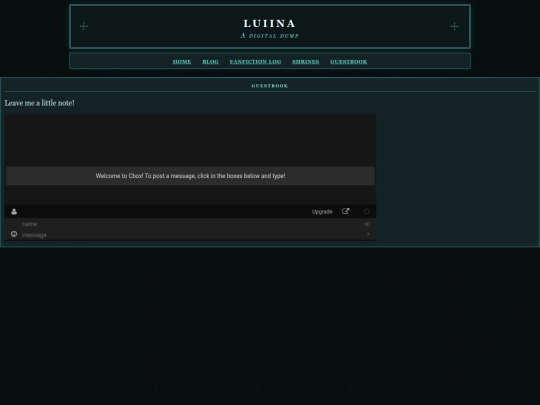Click the Cbox refresh circle icon
This screenshot has height=405, width=540.
366,211
